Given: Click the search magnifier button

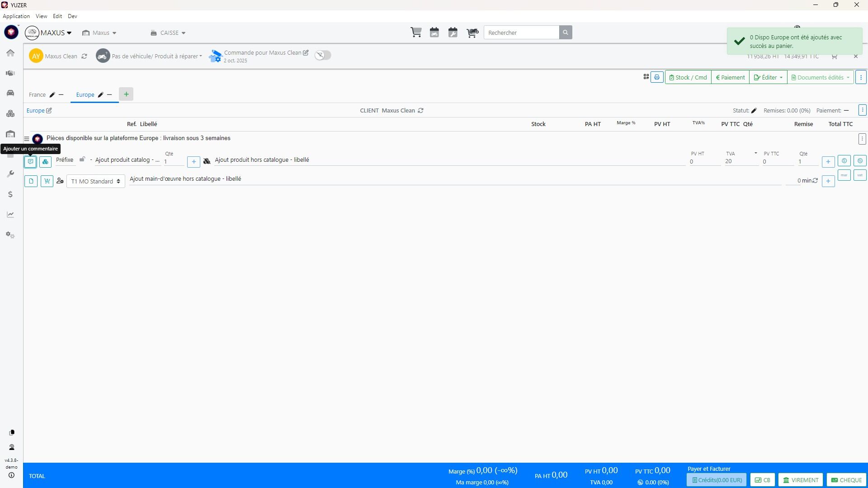Looking at the screenshot, I should tap(565, 33).
